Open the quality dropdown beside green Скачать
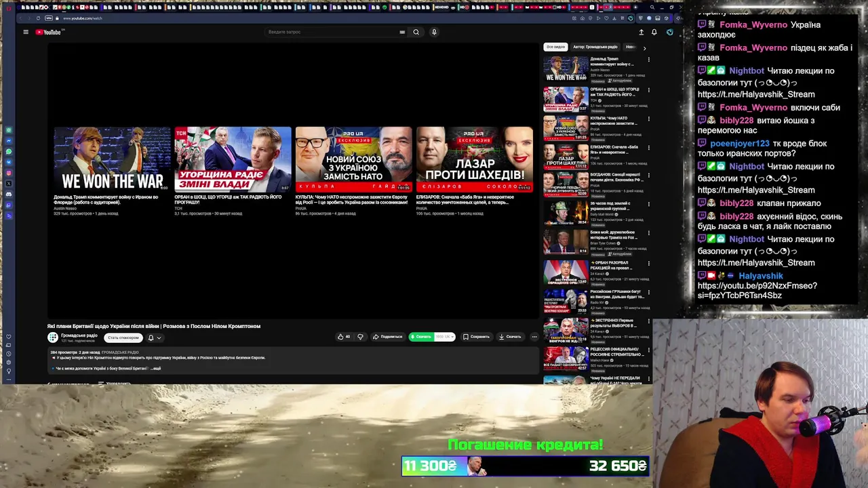The image size is (868, 488). (x=444, y=337)
